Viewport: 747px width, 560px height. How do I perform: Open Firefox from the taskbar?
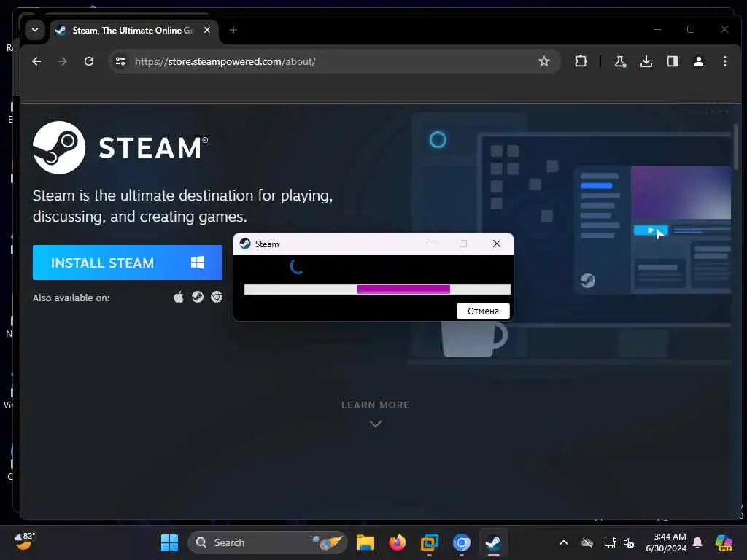pyautogui.click(x=398, y=542)
